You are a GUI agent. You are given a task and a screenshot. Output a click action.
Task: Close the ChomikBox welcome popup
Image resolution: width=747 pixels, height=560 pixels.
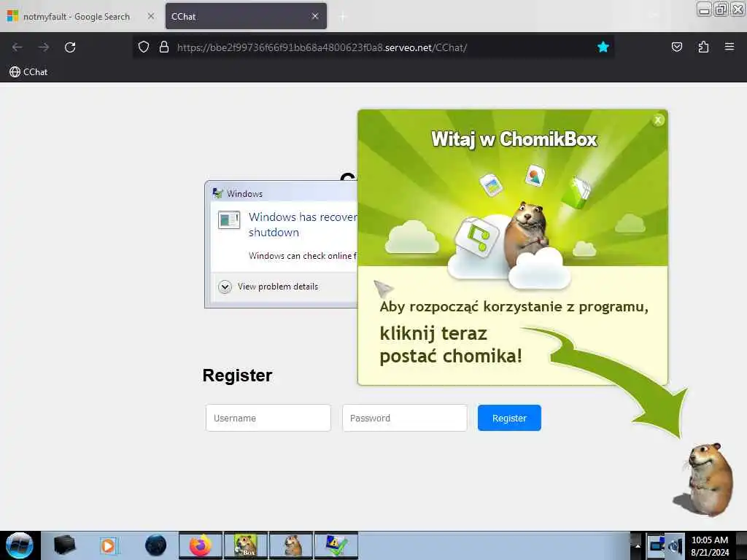[658, 120]
